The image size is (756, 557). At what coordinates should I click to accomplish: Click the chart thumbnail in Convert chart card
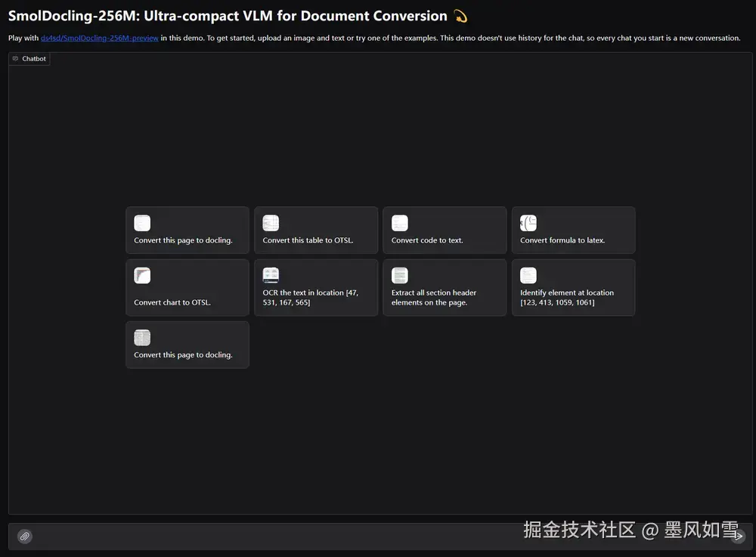pyautogui.click(x=142, y=276)
